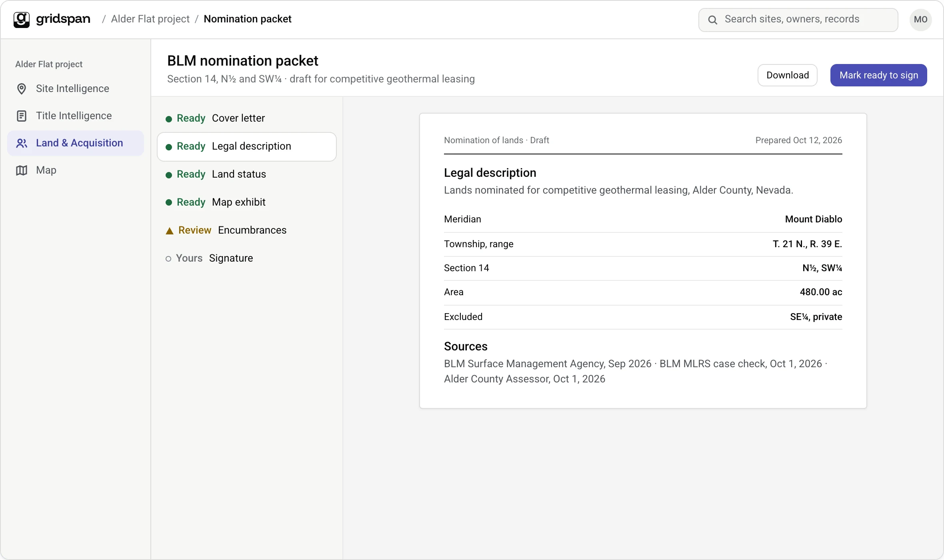Click the empty circle beside Signature
The width and height of the screenshot is (944, 560).
point(168,259)
